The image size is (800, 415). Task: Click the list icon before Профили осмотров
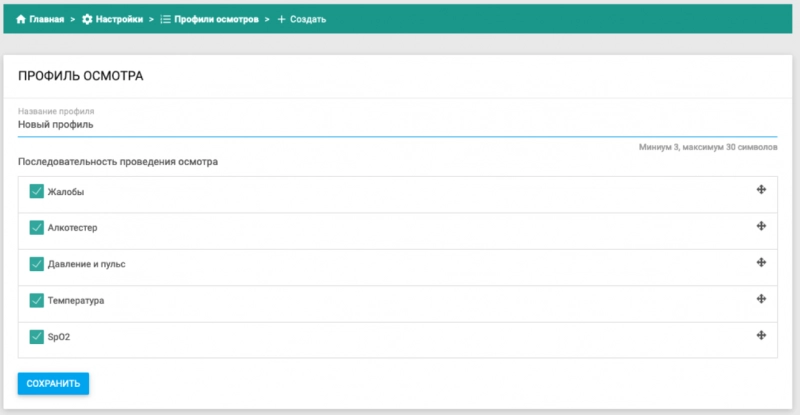click(165, 19)
